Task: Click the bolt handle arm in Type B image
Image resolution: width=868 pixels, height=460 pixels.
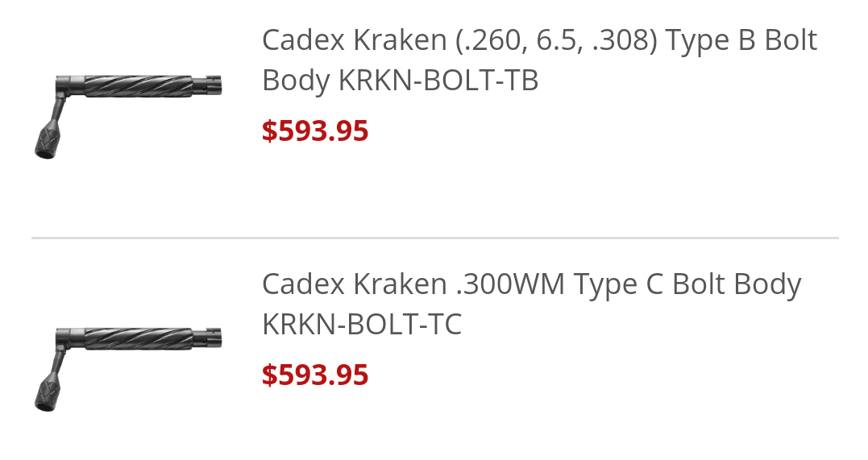Action: pos(58,112)
